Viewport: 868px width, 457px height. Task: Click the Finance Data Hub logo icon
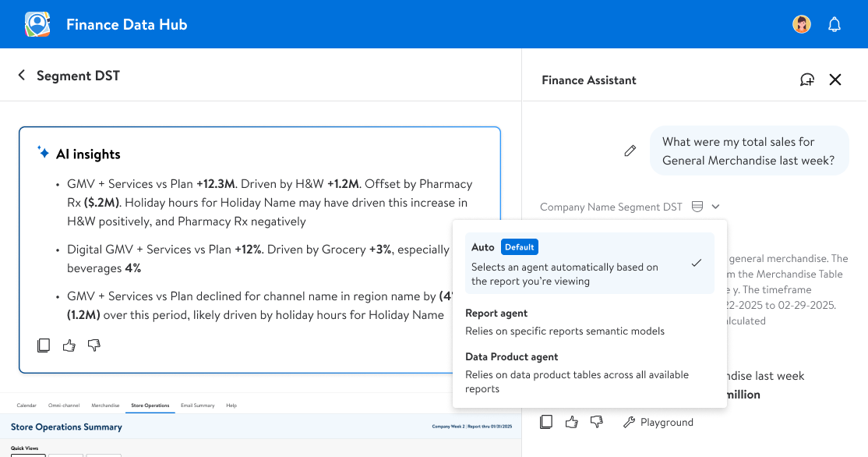click(x=37, y=24)
